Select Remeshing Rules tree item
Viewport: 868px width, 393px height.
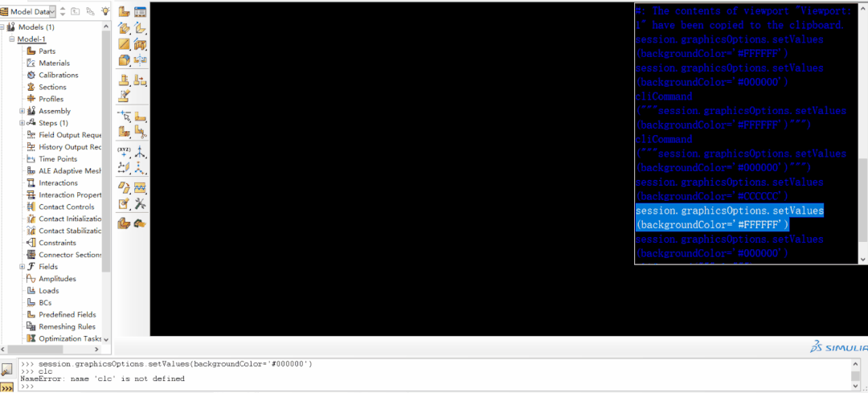(x=67, y=326)
